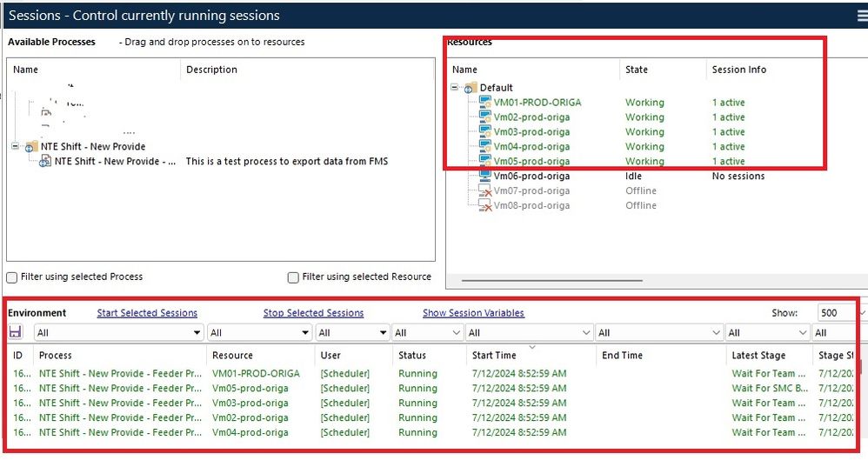This screenshot has height=467, width=868.
Task: Click the horizontal scrollbar in Resources panel
Action: tap(552, 281)
